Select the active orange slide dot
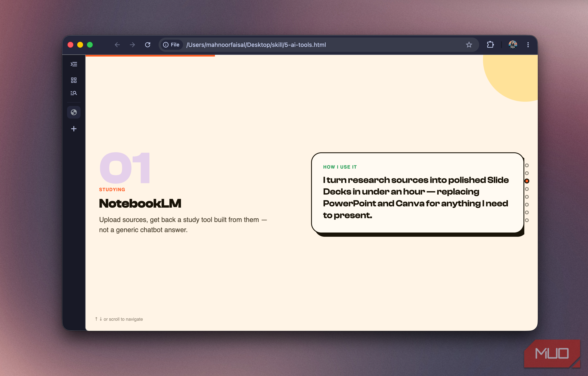The image size is (588, 376). point(527,181)
